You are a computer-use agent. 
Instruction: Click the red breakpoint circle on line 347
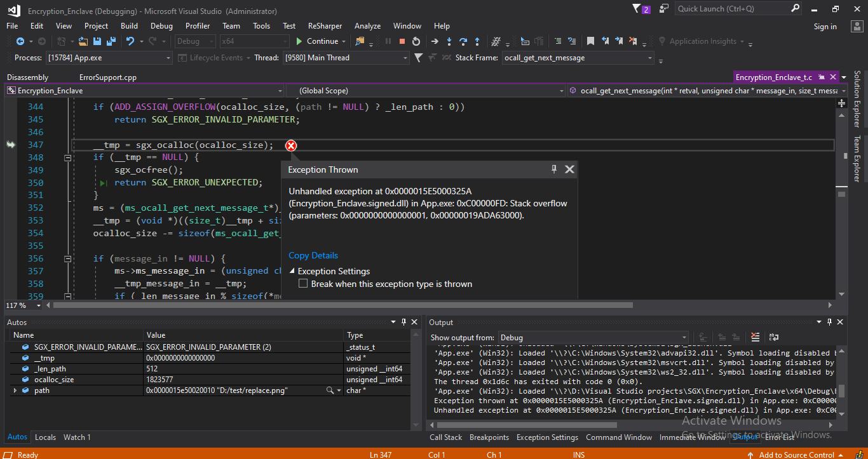[291, 145]
